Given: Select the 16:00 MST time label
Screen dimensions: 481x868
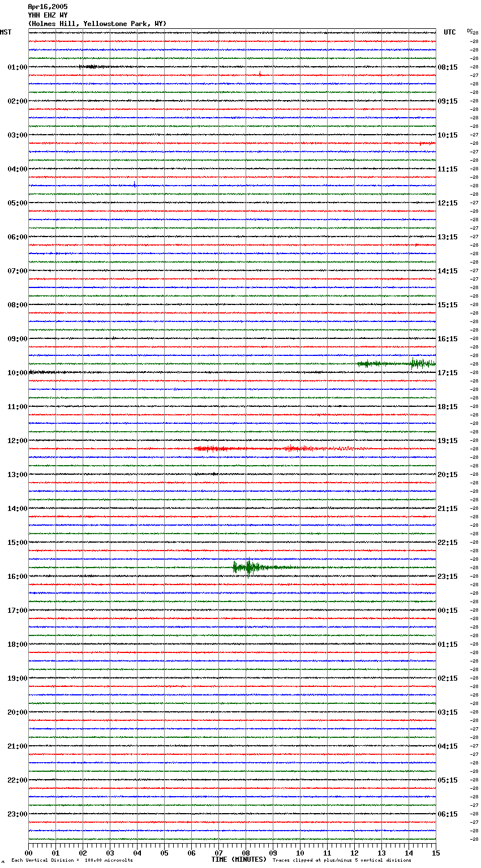Looking at the screenshot, I should pos(18,577).
